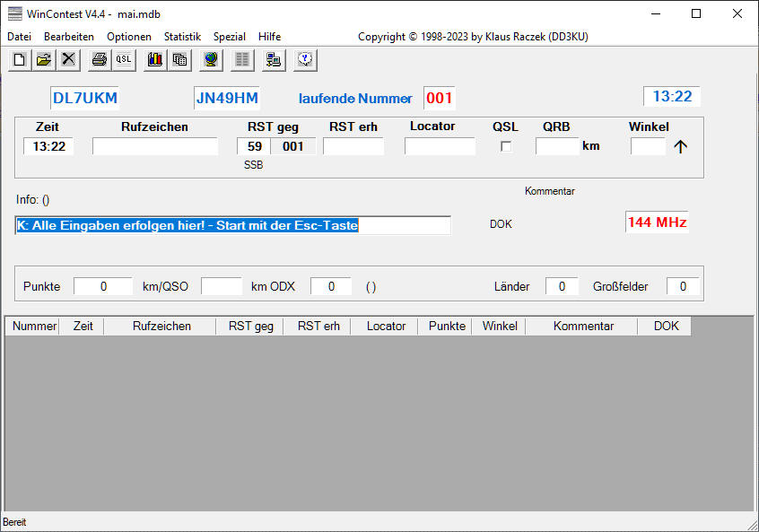This screenshot has width=759, height=532.
Task: Open help via the speech bubble icon
Action: [x=305, y=59]
